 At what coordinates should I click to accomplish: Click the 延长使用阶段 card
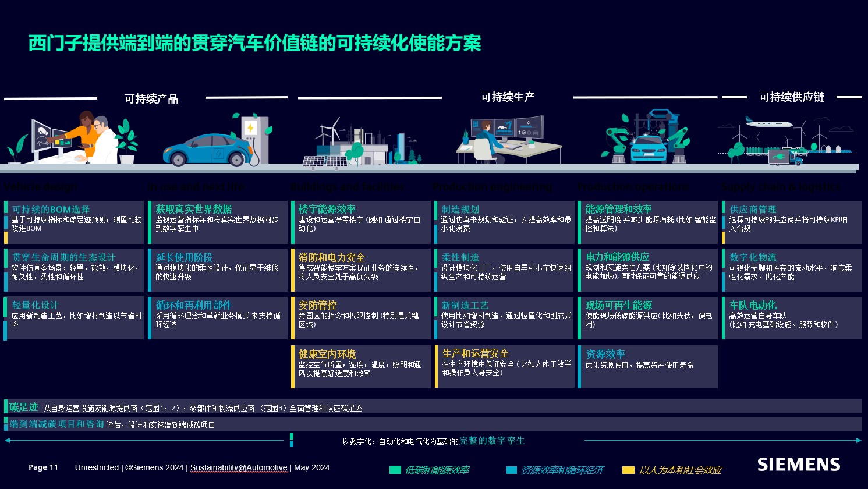[x=217, y=270]
